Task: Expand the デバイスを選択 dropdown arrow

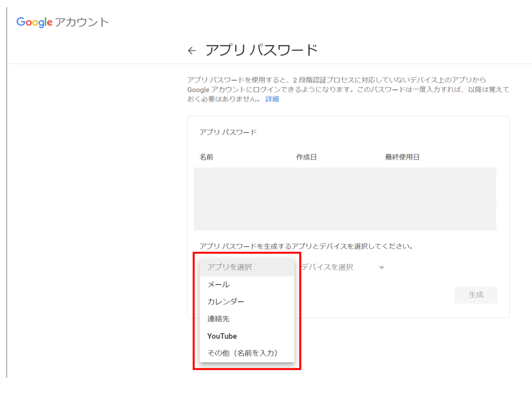Action: coord(381,267)
